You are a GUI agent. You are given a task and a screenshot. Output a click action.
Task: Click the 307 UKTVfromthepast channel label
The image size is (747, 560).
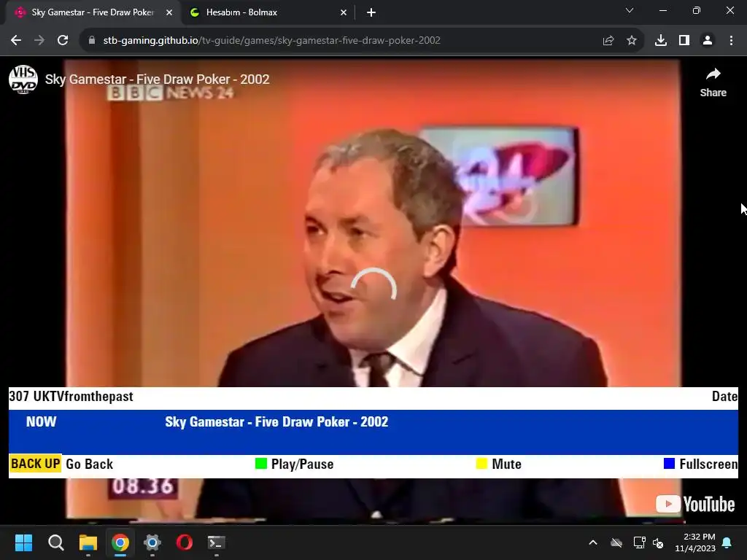[71, 397]
